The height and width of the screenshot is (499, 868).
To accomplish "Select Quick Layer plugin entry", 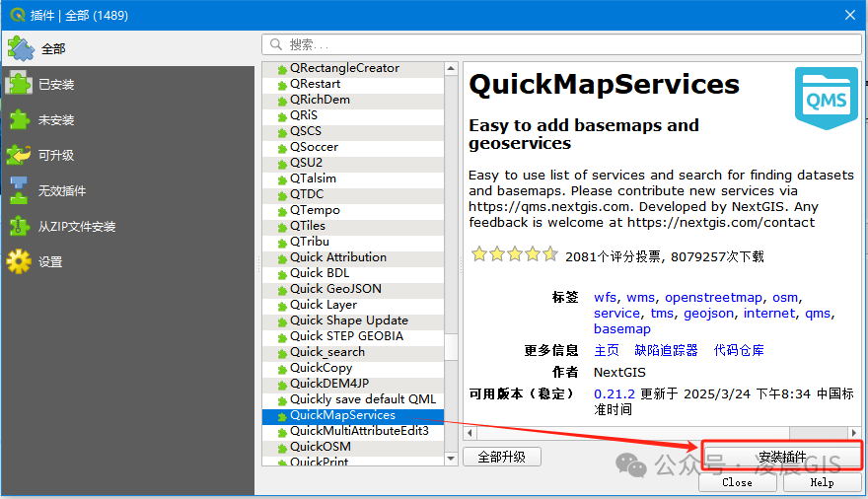I will (x=353, y=305).
